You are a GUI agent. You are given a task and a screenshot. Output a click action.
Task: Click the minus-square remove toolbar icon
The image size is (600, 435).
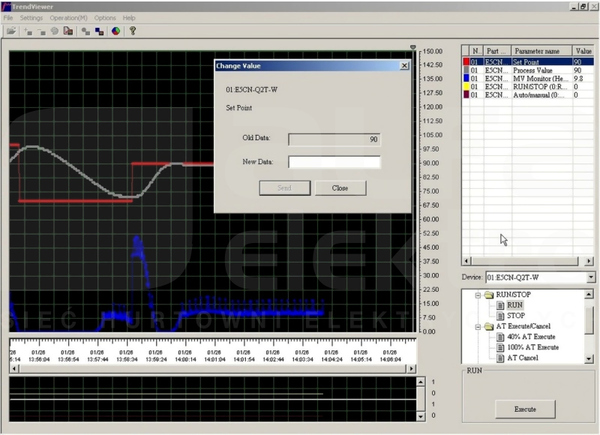coord(41,31)
